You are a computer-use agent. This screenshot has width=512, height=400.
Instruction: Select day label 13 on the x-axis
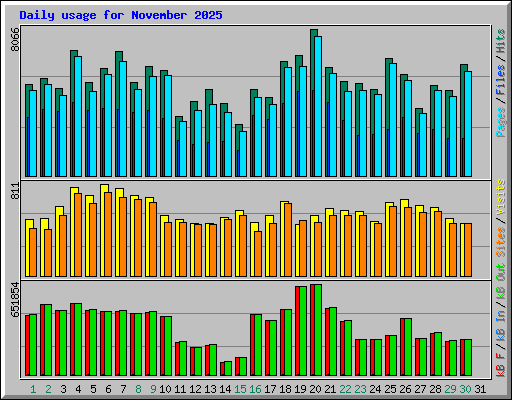210,389
